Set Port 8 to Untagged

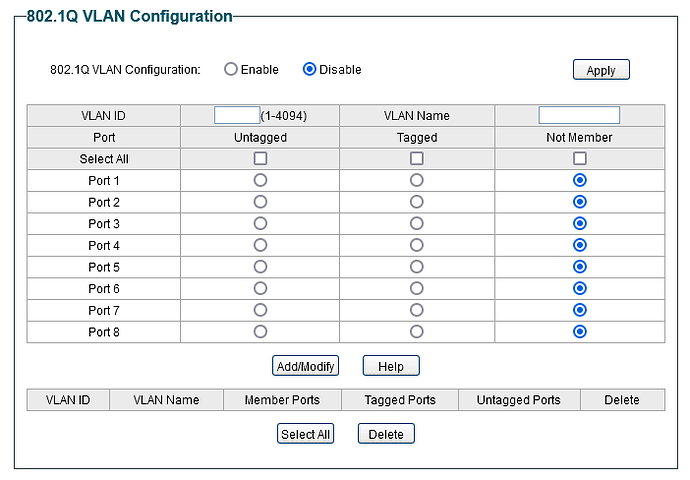pos(260,331)
